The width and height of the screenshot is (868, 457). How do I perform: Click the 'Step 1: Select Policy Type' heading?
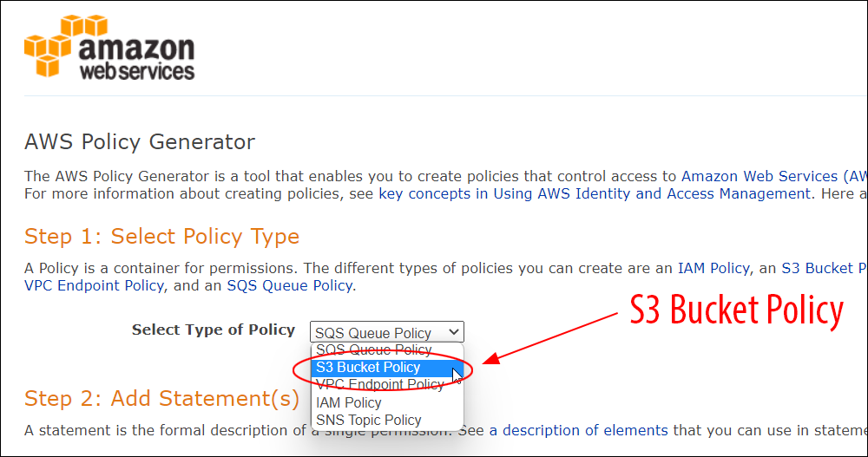point(161,237)
